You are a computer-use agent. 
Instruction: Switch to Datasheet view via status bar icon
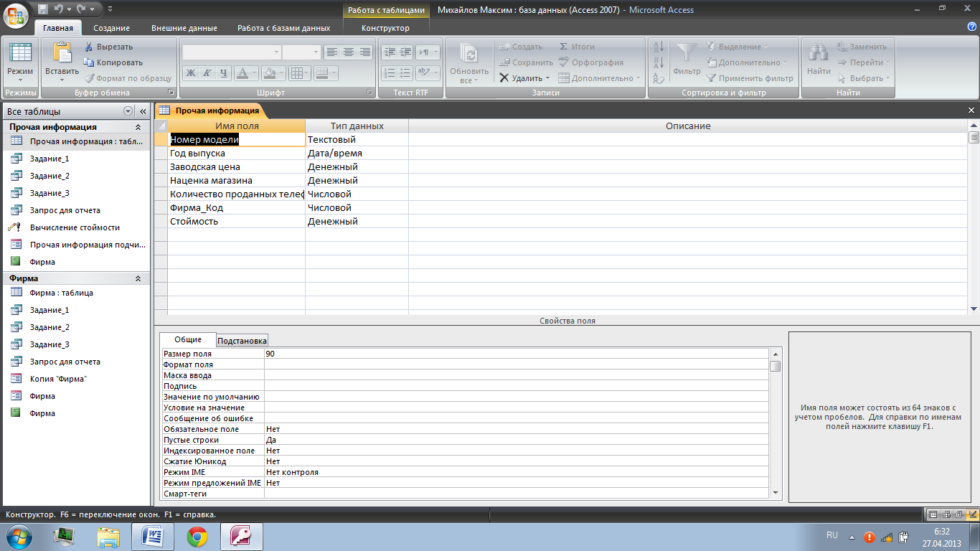coord(933,514)
